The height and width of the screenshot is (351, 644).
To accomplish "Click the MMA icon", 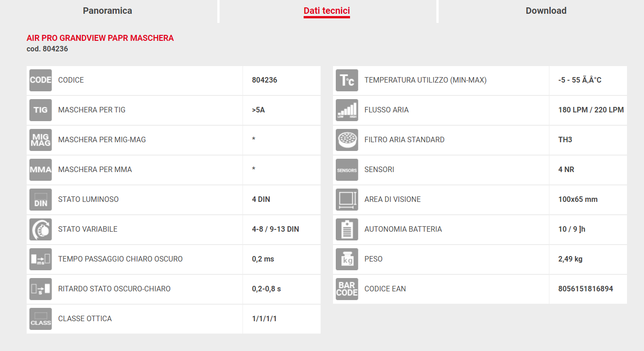I will tap(40, 170).
